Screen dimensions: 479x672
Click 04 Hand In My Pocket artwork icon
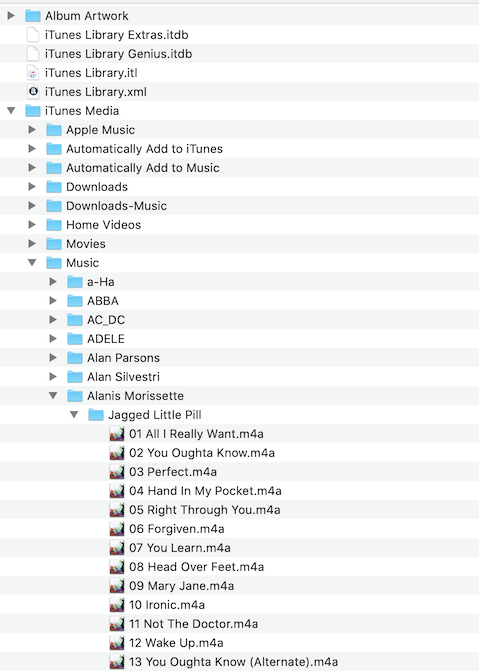pos(117,491)
